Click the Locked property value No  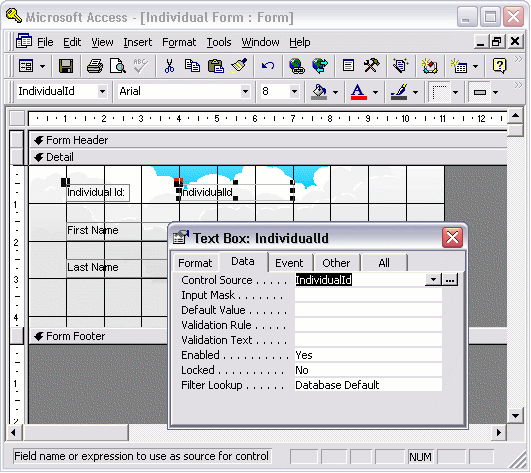coord(368,370)
